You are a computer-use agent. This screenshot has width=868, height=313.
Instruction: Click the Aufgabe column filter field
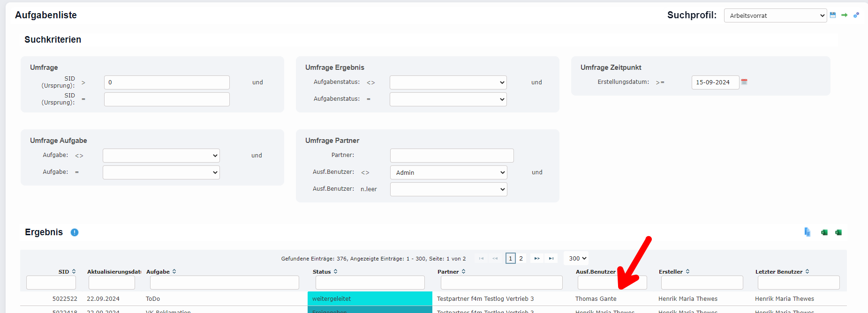coord(224,283)
